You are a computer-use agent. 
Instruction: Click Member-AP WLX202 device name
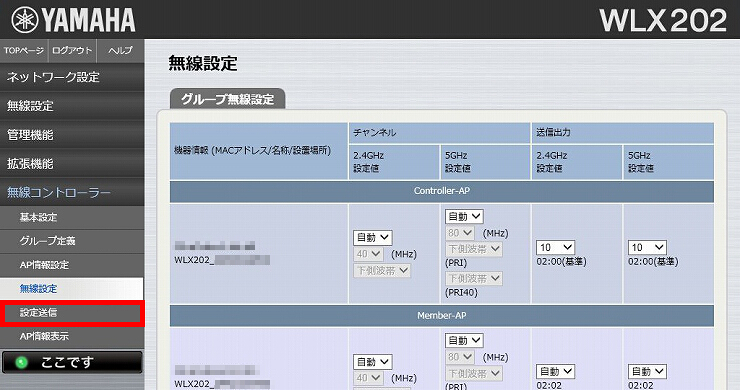tap(222, 384)
